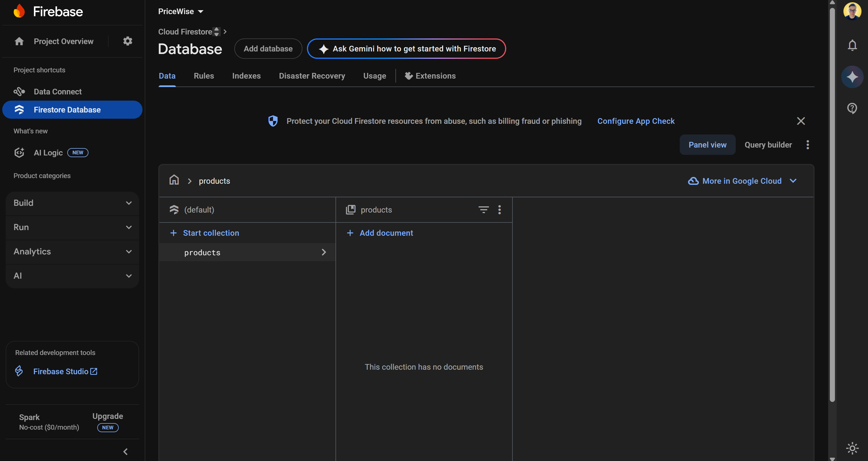Select the products collection in the tree

pos(202,252)
